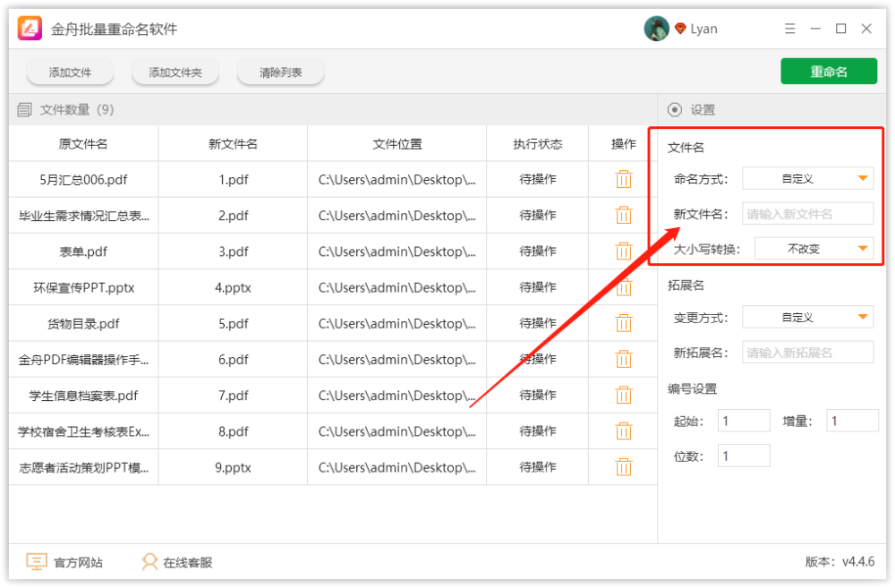Remove 环保宣传PPT.pptx using its trash icon

(x=624, y=287)
